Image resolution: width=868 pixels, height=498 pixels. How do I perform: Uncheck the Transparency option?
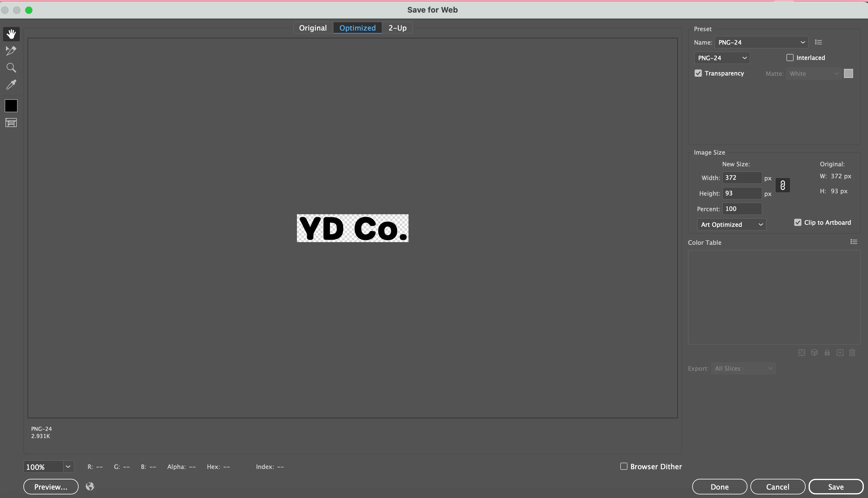point(698,73)
